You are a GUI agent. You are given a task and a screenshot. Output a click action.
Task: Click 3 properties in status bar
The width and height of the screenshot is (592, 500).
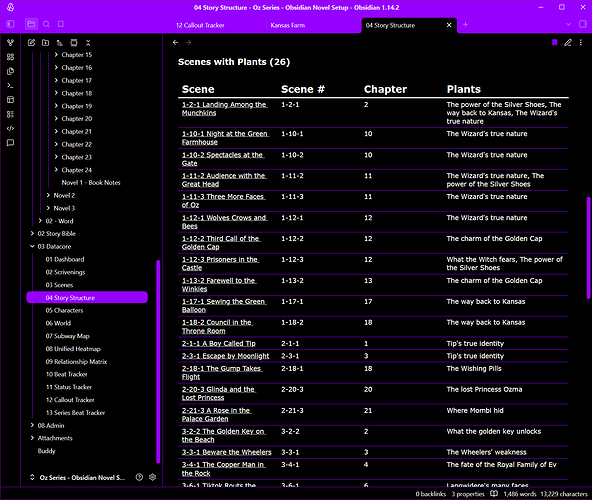point(468,494)
